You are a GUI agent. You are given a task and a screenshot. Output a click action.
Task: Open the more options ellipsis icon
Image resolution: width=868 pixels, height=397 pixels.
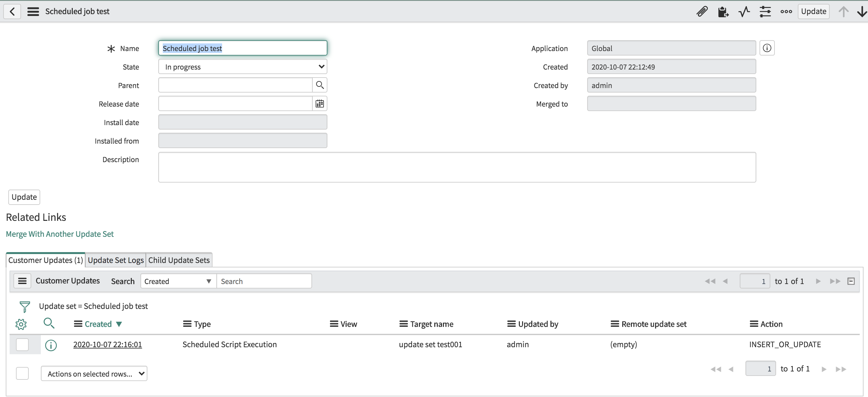coord(786,11)
